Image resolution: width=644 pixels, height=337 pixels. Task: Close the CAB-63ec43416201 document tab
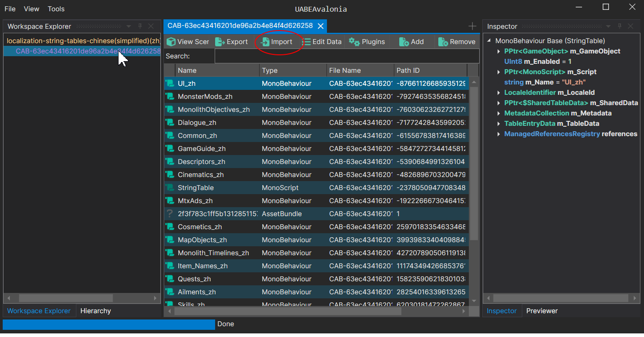click(320, 26)
